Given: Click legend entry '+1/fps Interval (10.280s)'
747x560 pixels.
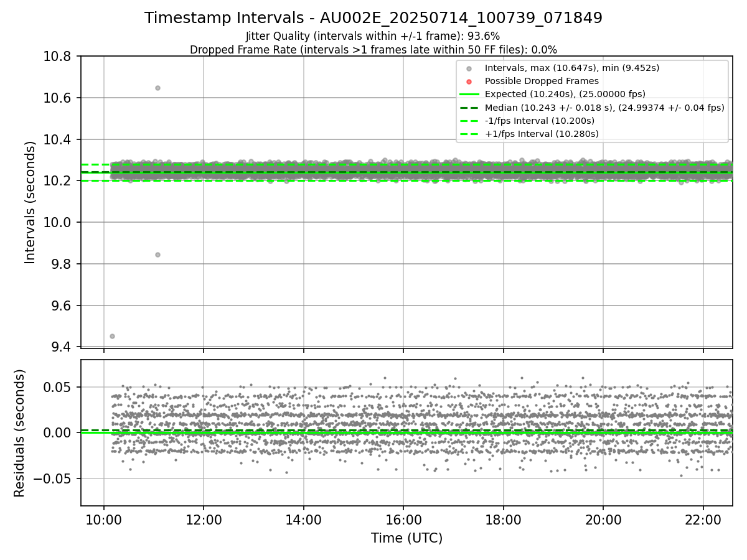Looking at the screenshot, I should click(542, 133).
